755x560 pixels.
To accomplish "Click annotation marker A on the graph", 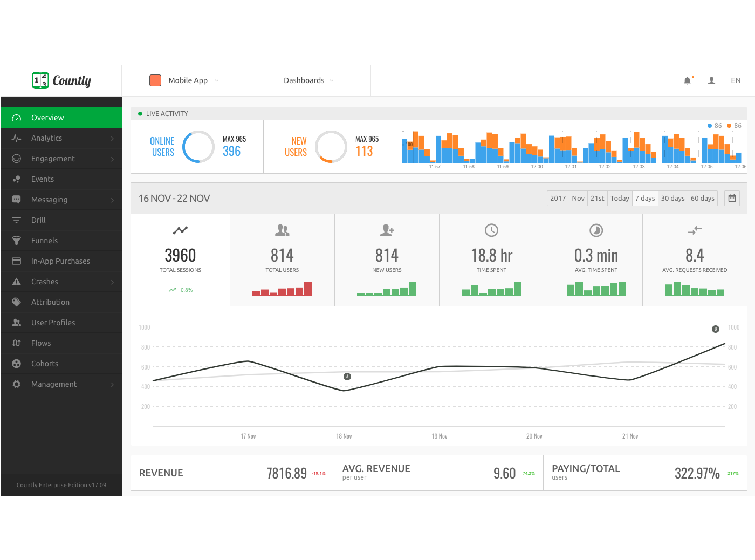I will click(347, 377).
